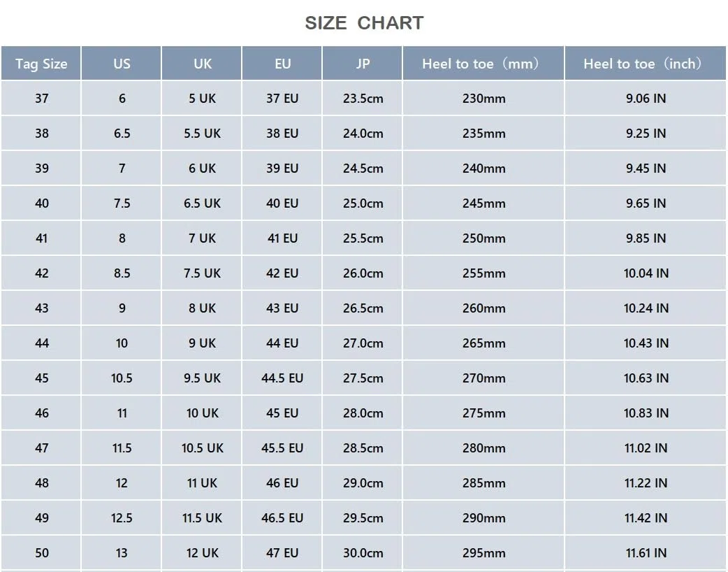This screenshot has width=728, height=572.
Task: Select the US size 9 cell
Action: tap(122, 308)
